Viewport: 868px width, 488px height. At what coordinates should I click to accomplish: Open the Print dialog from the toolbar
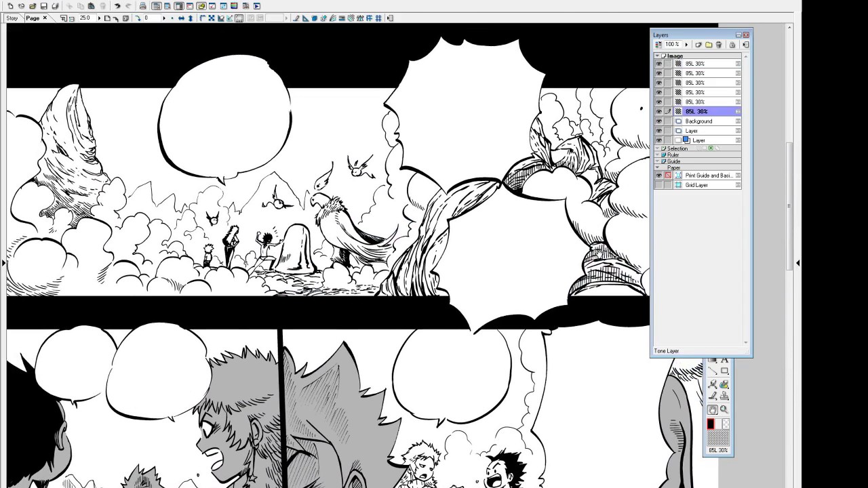point(143,6)
